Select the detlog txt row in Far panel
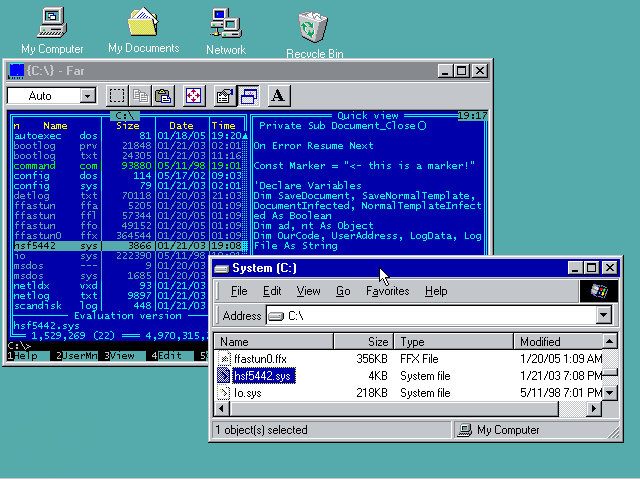The width and height of the screenshot is (640, 480). click(x=129, y=196)
